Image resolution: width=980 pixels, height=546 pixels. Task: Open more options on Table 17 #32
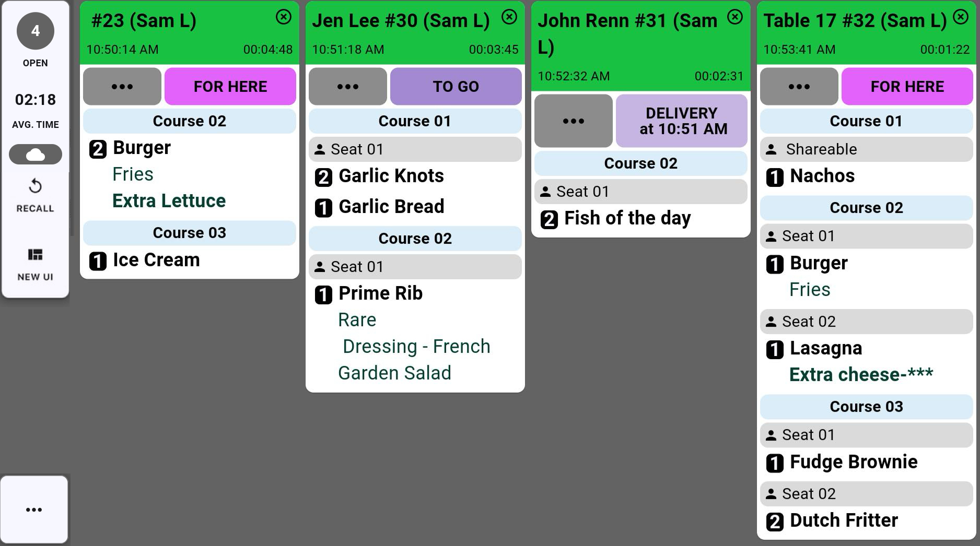tap(799, 87)
